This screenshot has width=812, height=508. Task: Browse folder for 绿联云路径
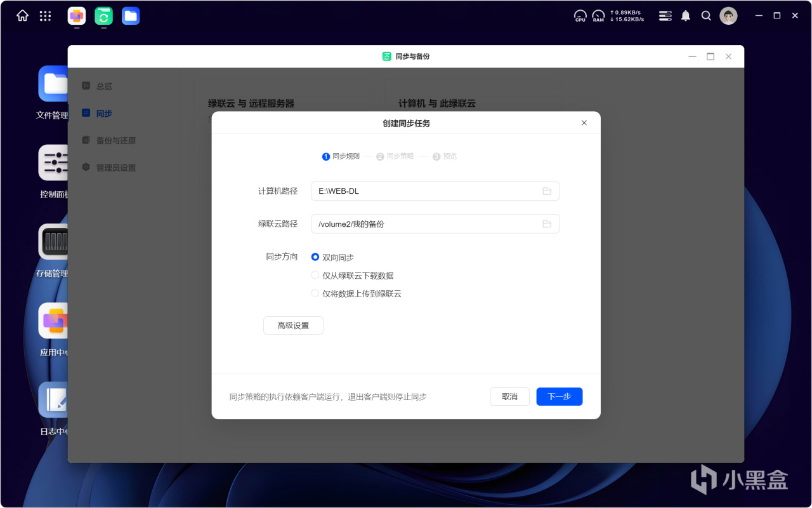547,224
